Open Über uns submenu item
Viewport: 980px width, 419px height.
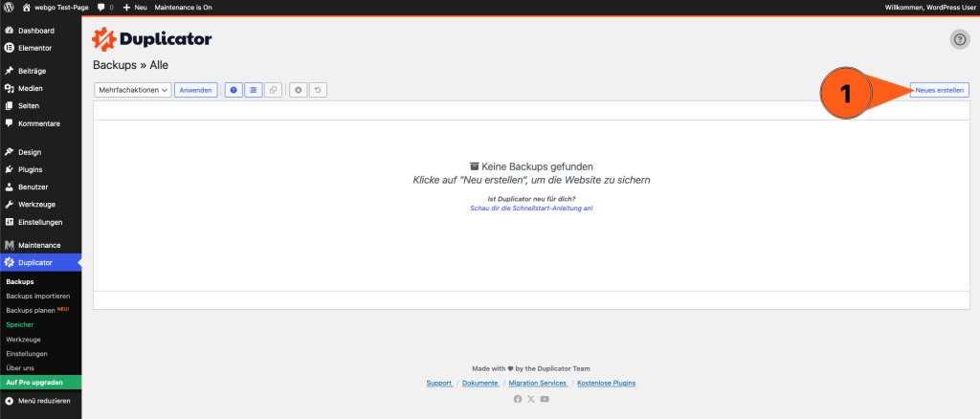tap(20, 368)
